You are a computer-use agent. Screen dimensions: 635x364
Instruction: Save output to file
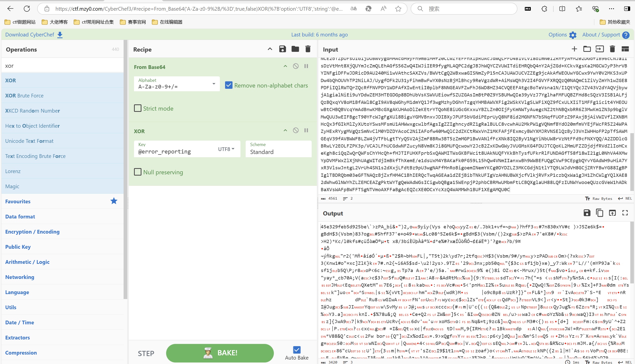587,213
